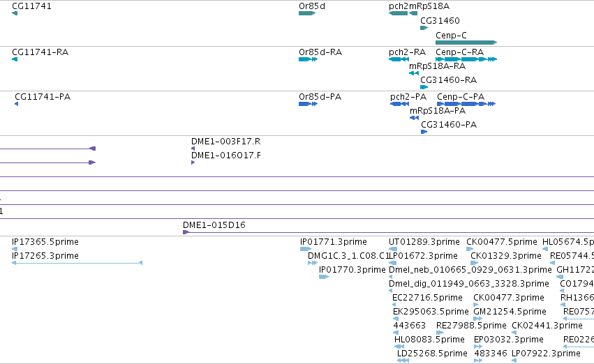This screenshot has width=594, height=364.
Task: Open the DMG1C.3_1.C08.C1 EST label
Action: click(348, 256)
